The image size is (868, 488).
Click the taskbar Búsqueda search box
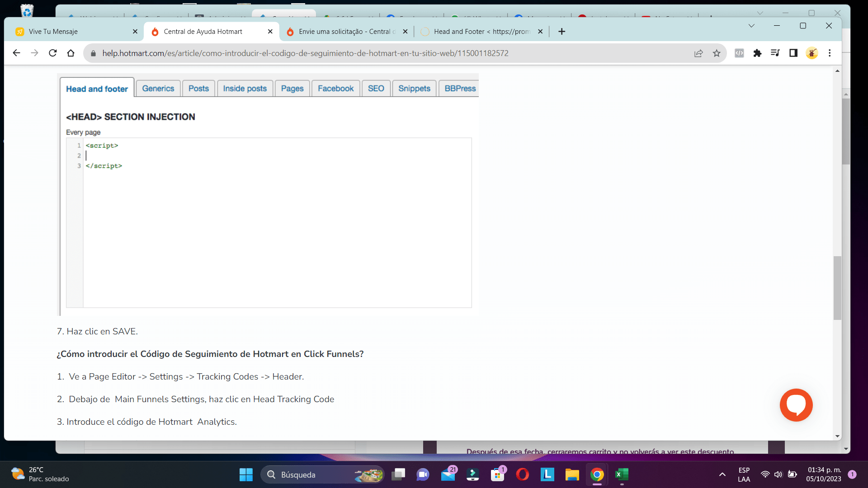323,474
